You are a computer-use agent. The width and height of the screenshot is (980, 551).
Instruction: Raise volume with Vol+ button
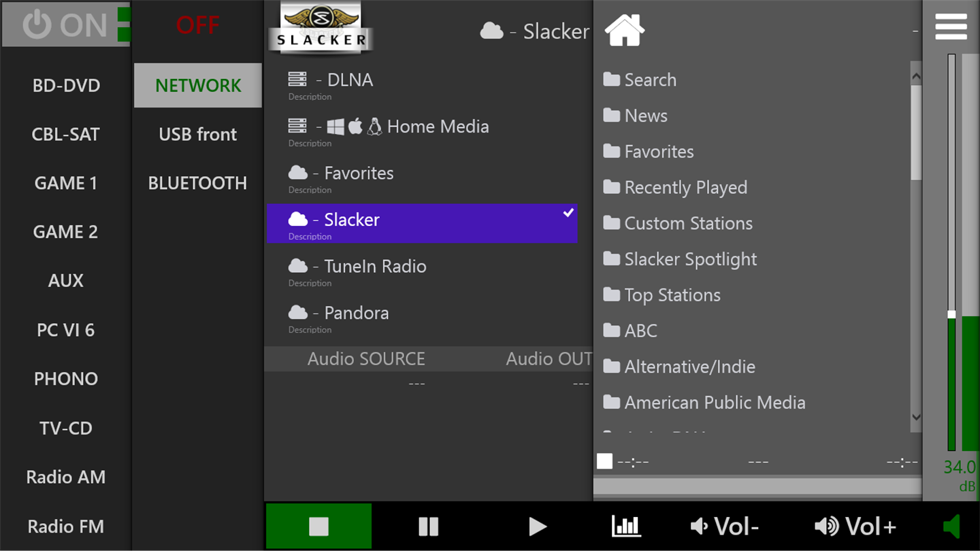[855, 526]
